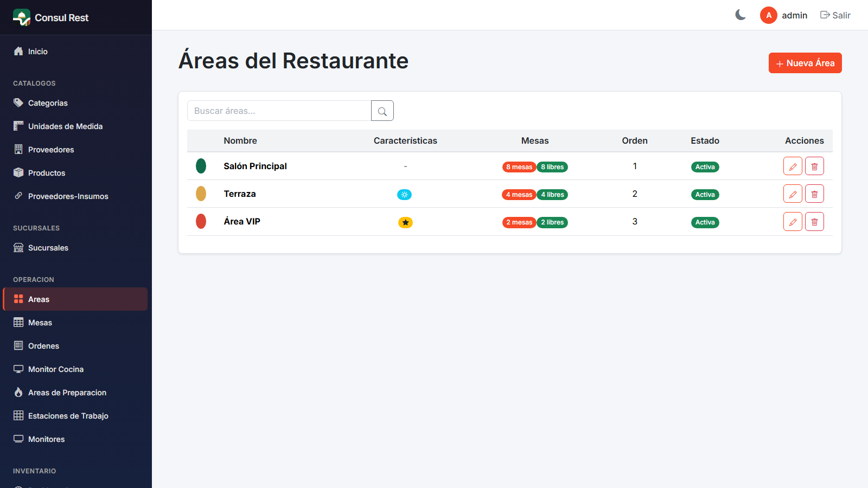This screenshot has width=868, height=488.
Task: Click the 8 mesas badge
Action: click(519, 167)
